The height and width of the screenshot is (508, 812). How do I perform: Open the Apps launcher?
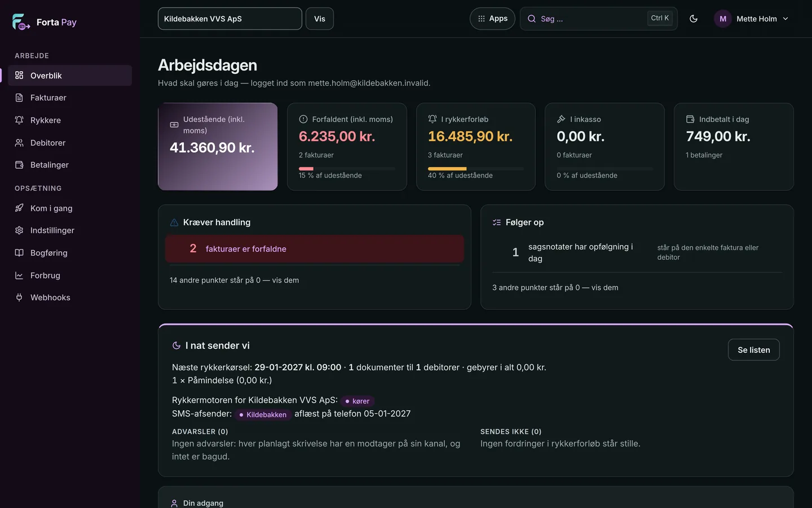coord(492,19)
